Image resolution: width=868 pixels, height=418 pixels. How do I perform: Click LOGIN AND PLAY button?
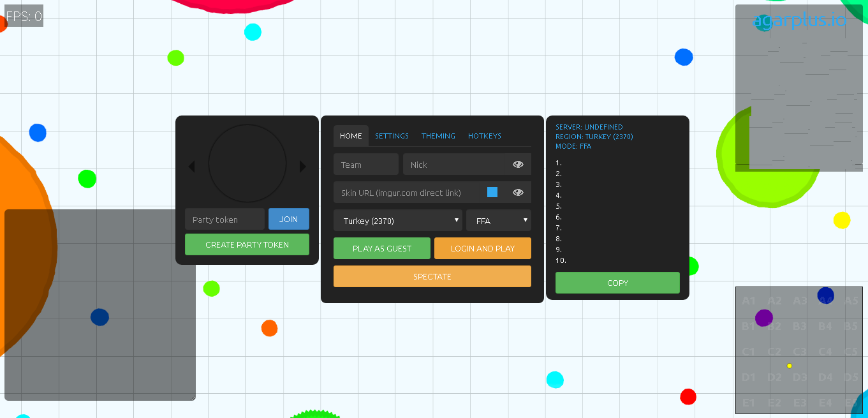point(483,248)
